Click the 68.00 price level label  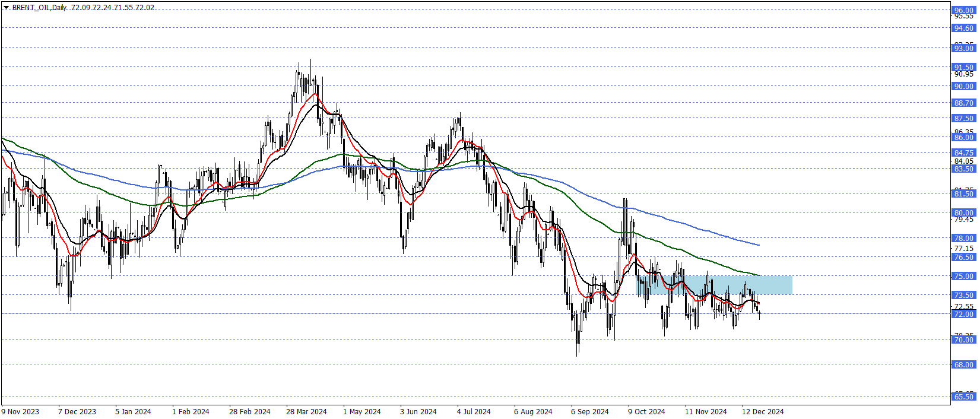(x=963, y=364)
